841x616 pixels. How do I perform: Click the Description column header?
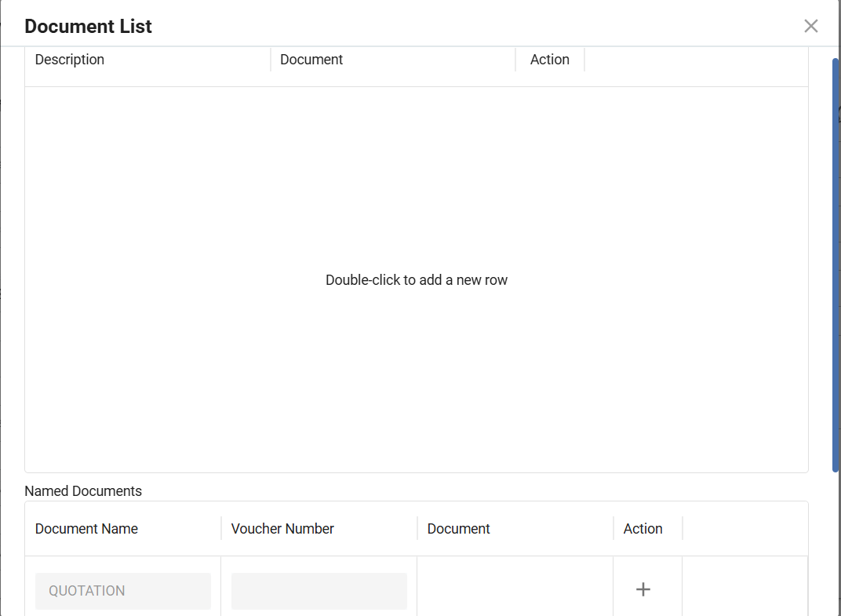tap(70, 59)
